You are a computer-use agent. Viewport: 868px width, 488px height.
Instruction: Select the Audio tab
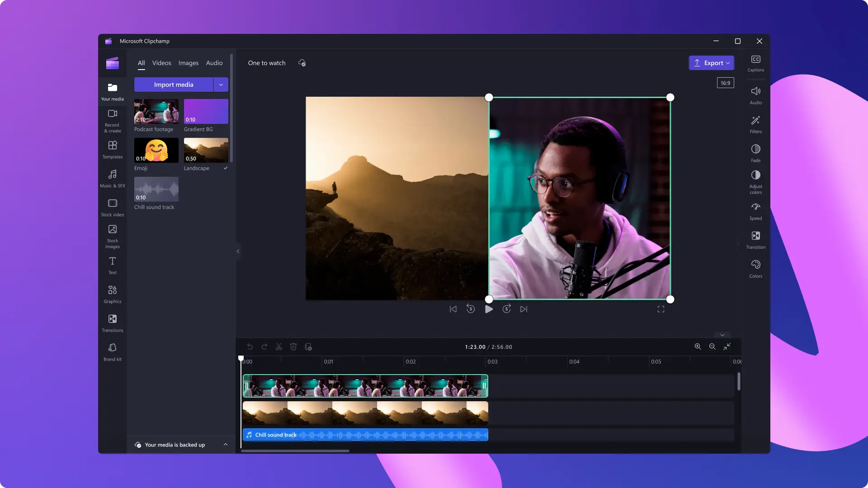(214, 62)
